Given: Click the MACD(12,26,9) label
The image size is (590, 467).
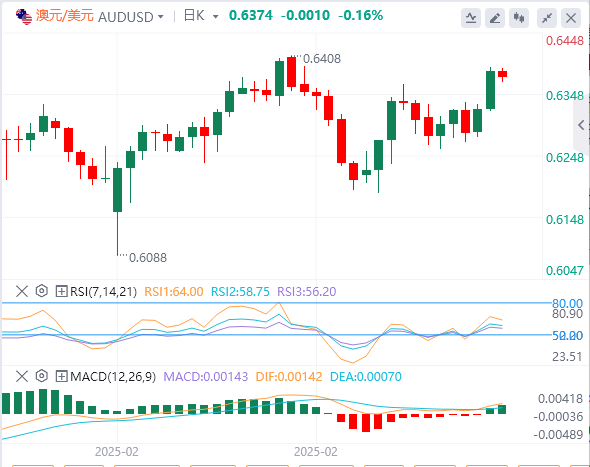Looking at the screenshot, I should pos(113,377).
